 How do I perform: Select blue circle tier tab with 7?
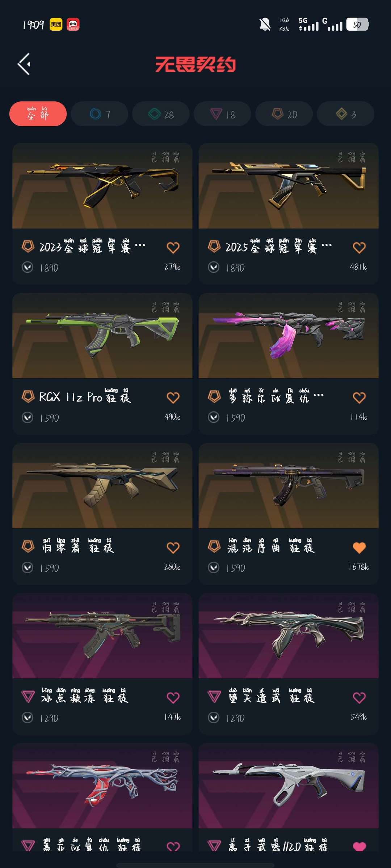[100, 114]
